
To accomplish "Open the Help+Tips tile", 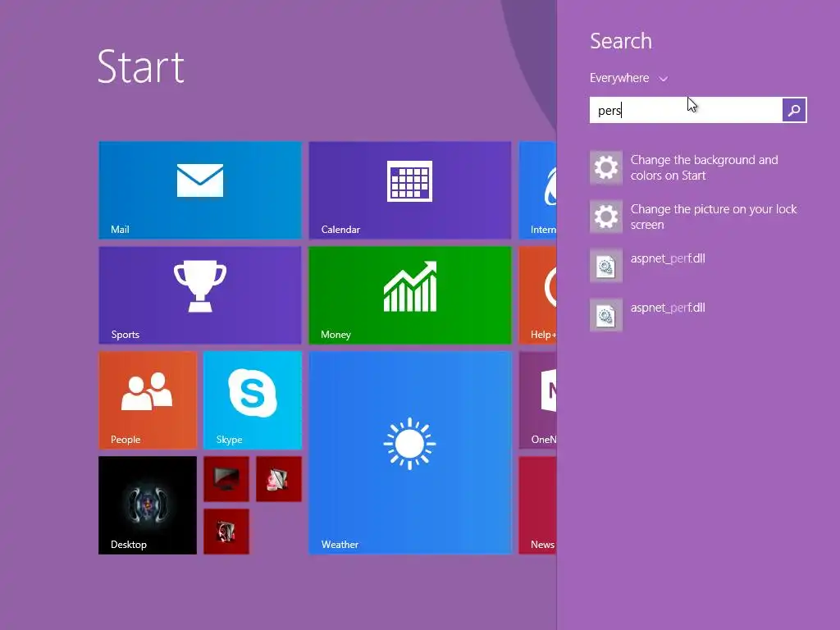I will coord(537,295).
